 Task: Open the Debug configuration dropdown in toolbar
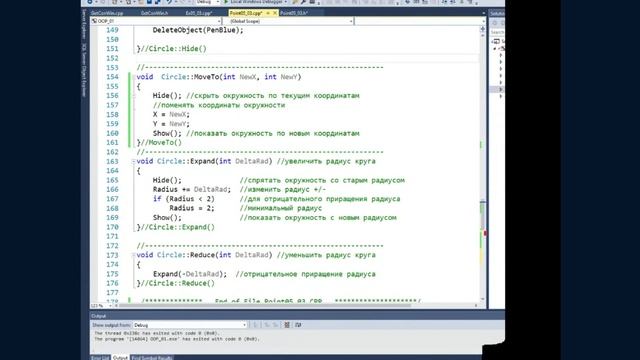[207, 2]
